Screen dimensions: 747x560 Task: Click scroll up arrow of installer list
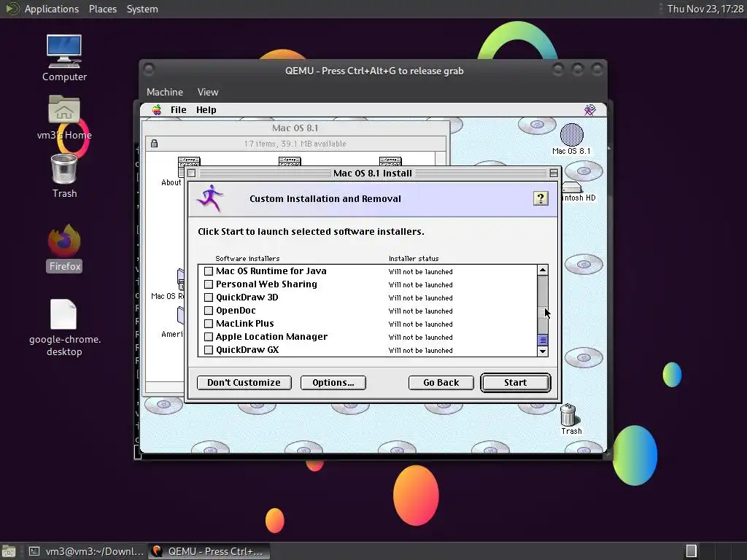click(x=543, y=270)
